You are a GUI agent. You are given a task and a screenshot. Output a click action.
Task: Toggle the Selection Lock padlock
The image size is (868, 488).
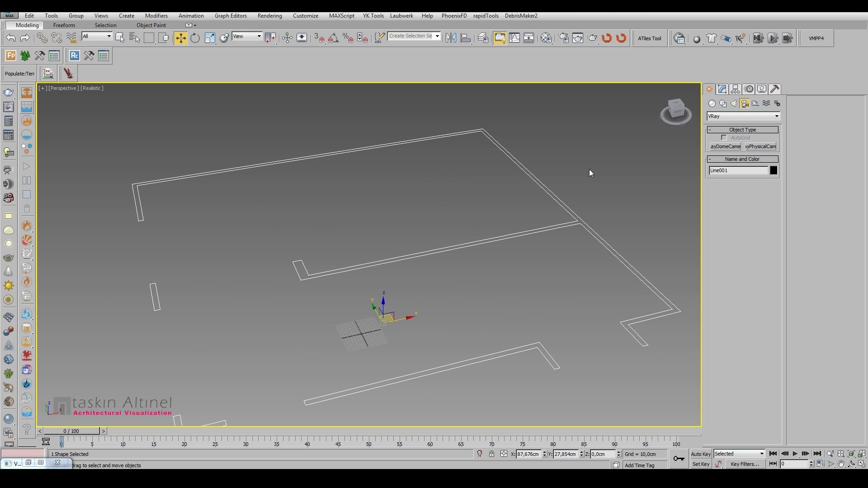pos(492,454)
